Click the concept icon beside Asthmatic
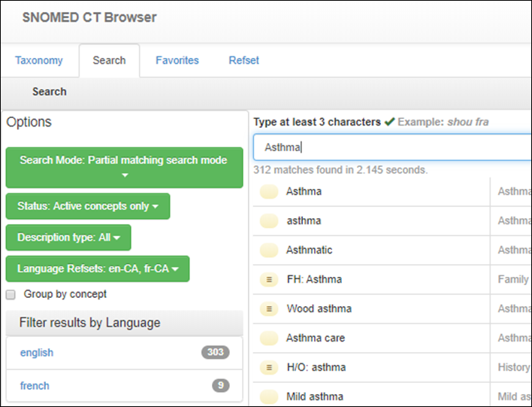532x407 pixels. (x=269, y=250)
